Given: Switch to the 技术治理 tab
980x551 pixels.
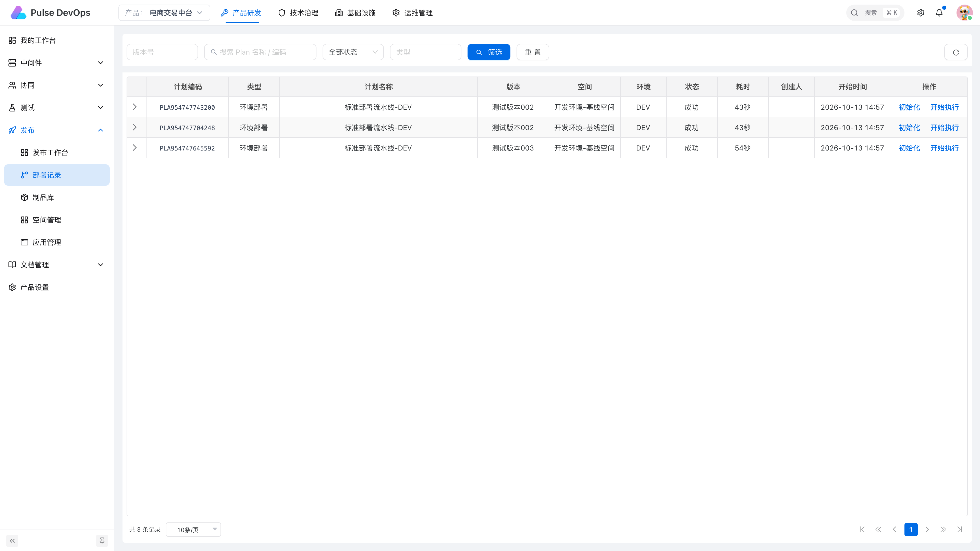Looking at the screenshot, I should pyautogui.click(x=298, y=13).
